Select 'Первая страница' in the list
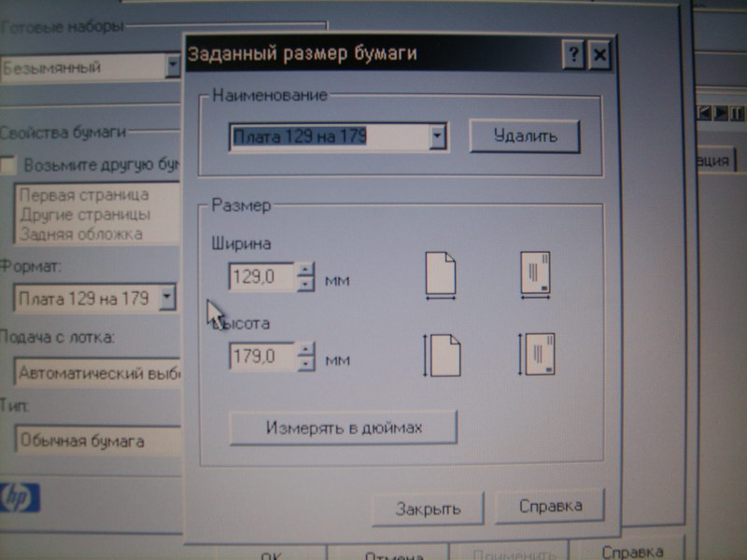The width and height of the screenshot is (747, 560). [x=84, y=196]
